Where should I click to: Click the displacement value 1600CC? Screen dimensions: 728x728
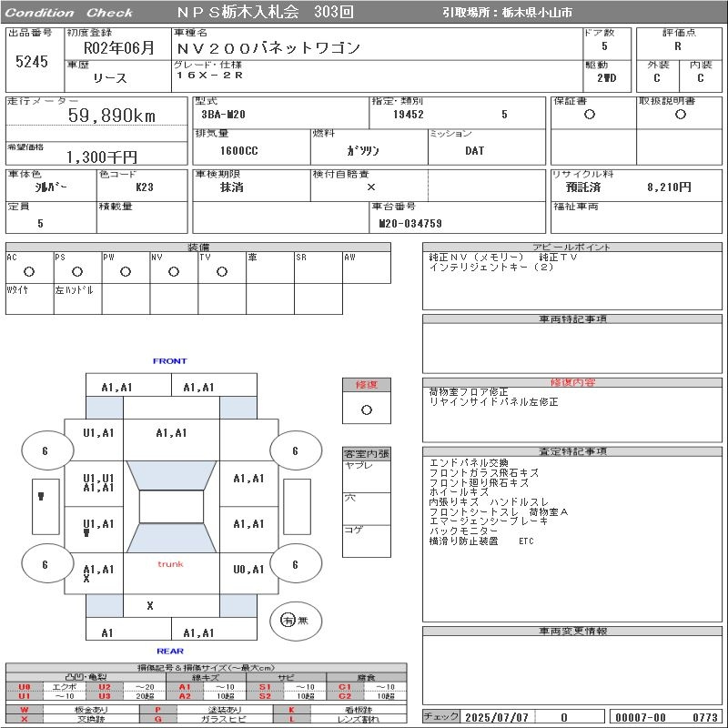click(x=239, y=151)
